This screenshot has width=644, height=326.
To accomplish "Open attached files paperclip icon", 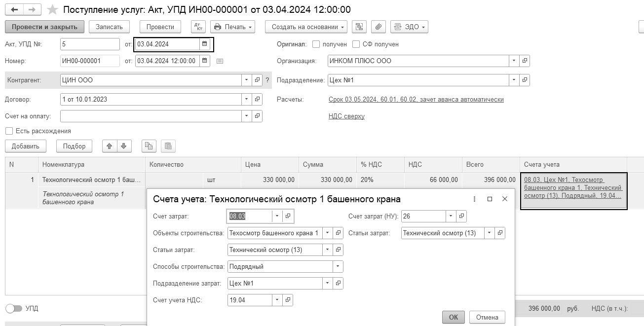I will (x=379, y=27).
